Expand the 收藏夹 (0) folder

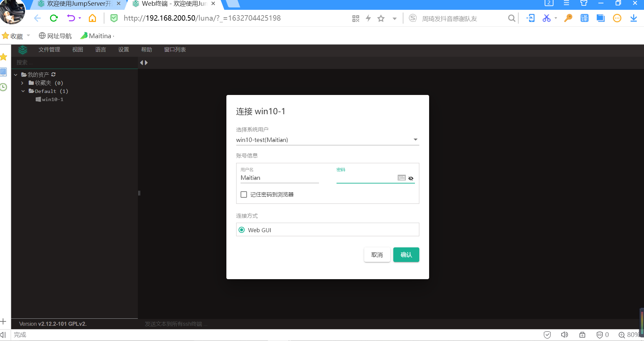click(22, 83)
